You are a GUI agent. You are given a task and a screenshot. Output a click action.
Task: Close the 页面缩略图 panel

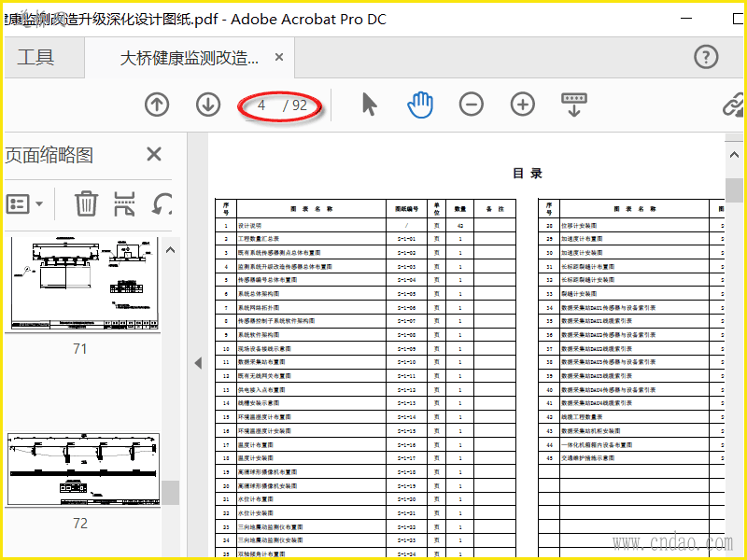(x=154, y=154)
